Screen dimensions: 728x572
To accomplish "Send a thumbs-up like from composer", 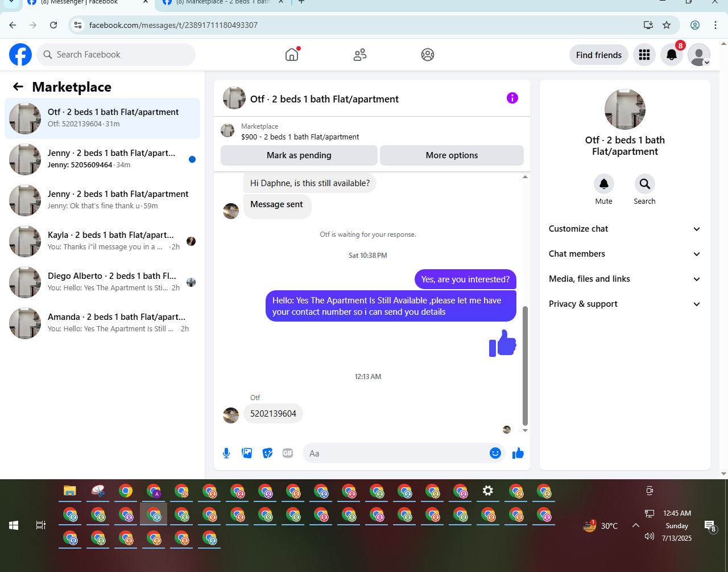I will 518,453.
